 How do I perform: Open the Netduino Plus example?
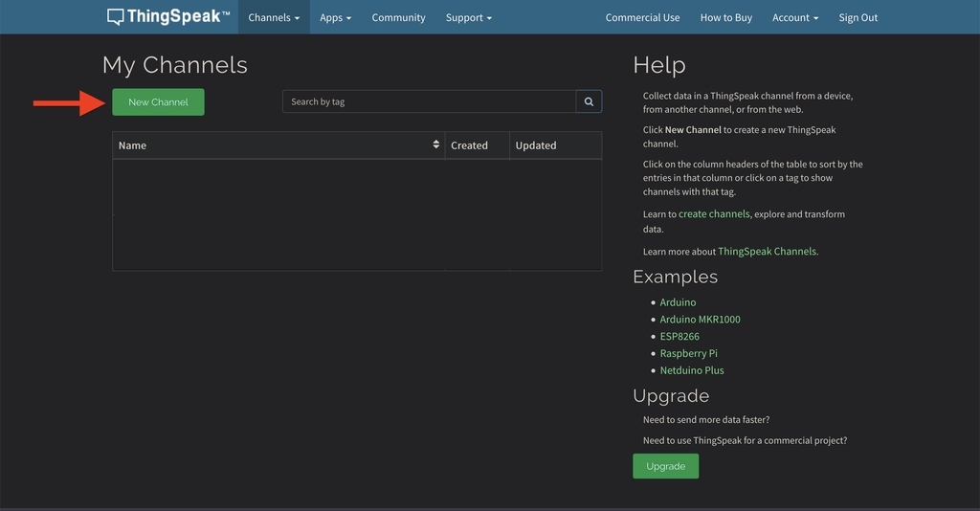(x=692, y=370)
